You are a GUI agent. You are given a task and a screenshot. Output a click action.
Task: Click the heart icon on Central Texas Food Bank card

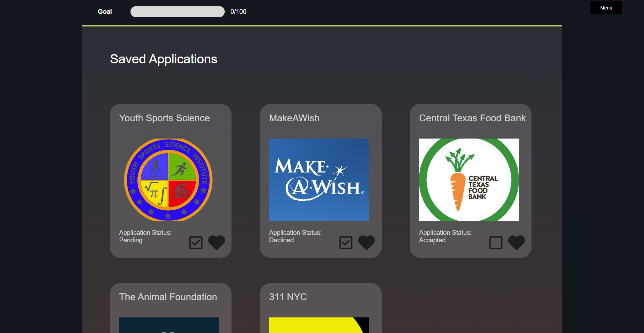tap(516, 243)
